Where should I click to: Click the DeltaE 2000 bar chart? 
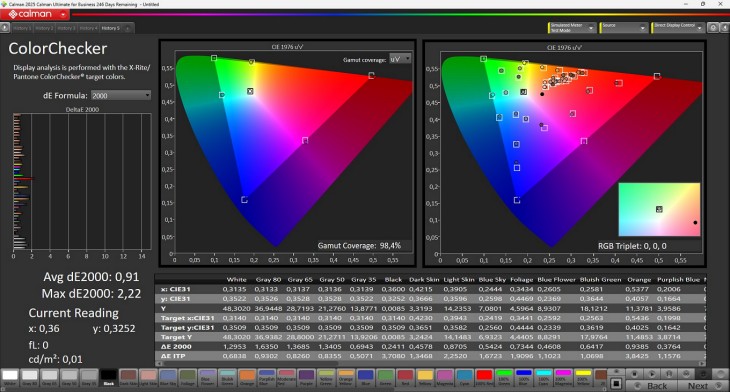coord(82,182)
